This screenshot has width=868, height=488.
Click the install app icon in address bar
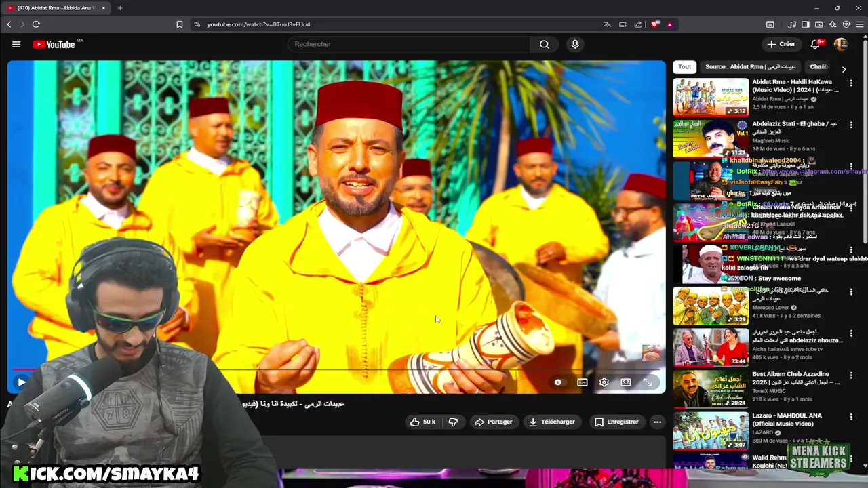623,24
